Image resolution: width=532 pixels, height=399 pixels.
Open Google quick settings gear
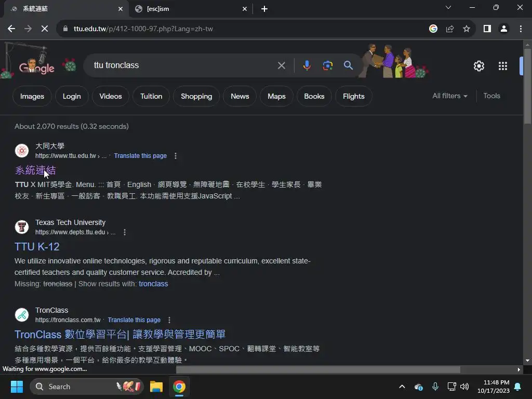(x=478, y=66)
